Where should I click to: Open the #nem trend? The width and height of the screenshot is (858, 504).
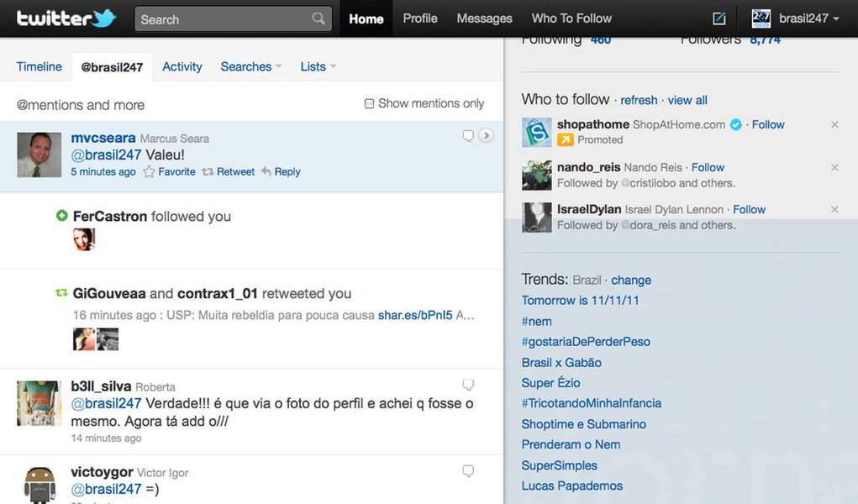click(536, 321)
